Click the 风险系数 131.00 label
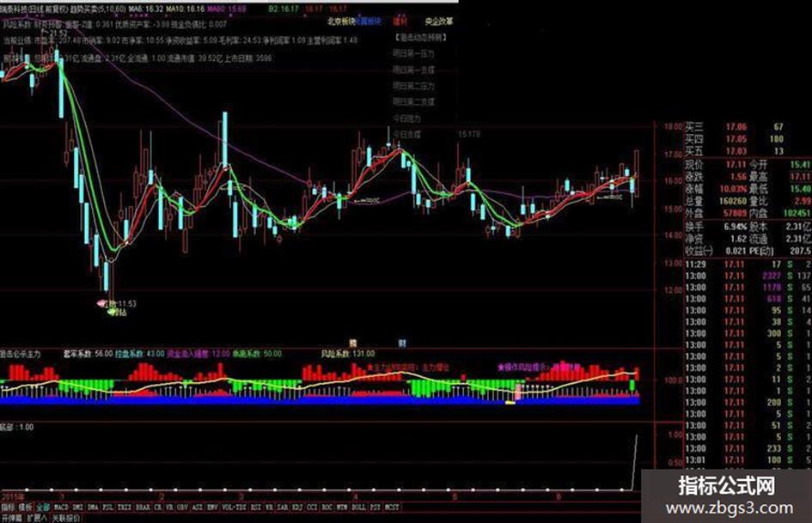812x523 pixels. pos(347,354)
